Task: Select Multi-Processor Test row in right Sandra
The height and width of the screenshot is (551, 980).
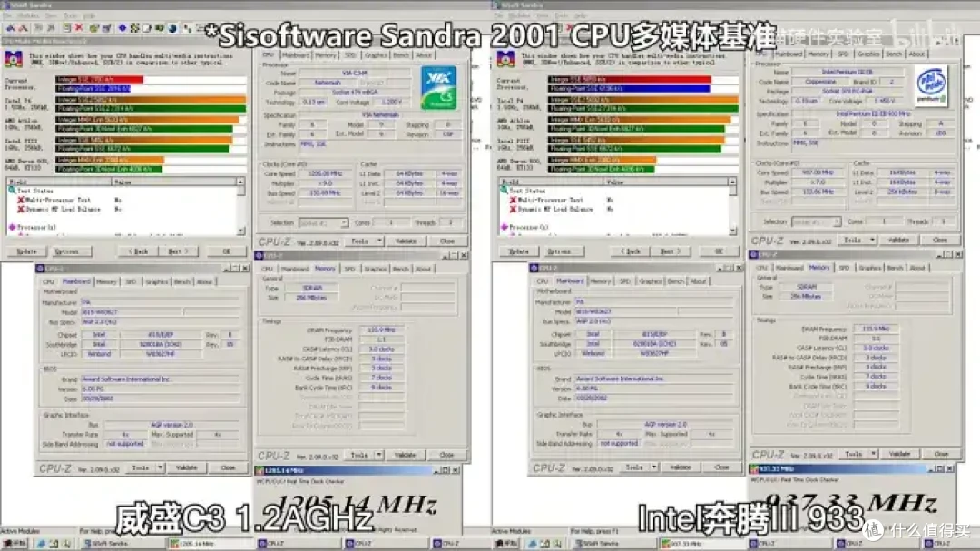Action: 550,200
